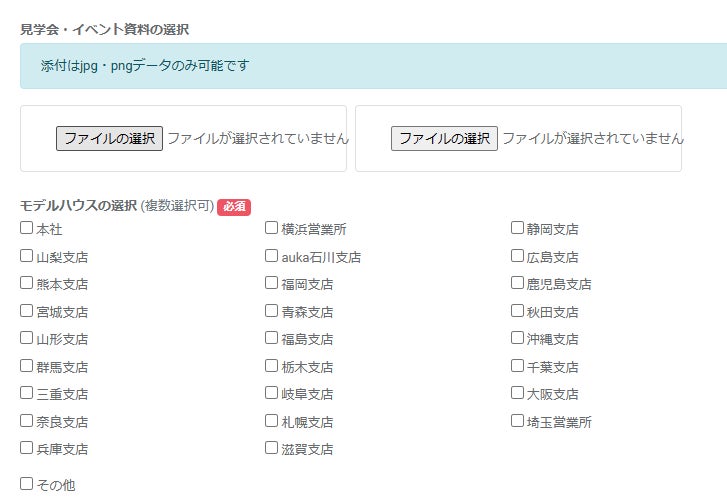
Task: Click the first ファイルの選択 button
Action: (x=109, y=139)
